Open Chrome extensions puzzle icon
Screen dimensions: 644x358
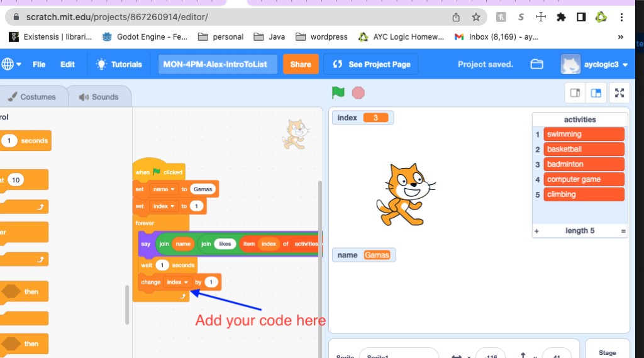[x=561, y=17]
